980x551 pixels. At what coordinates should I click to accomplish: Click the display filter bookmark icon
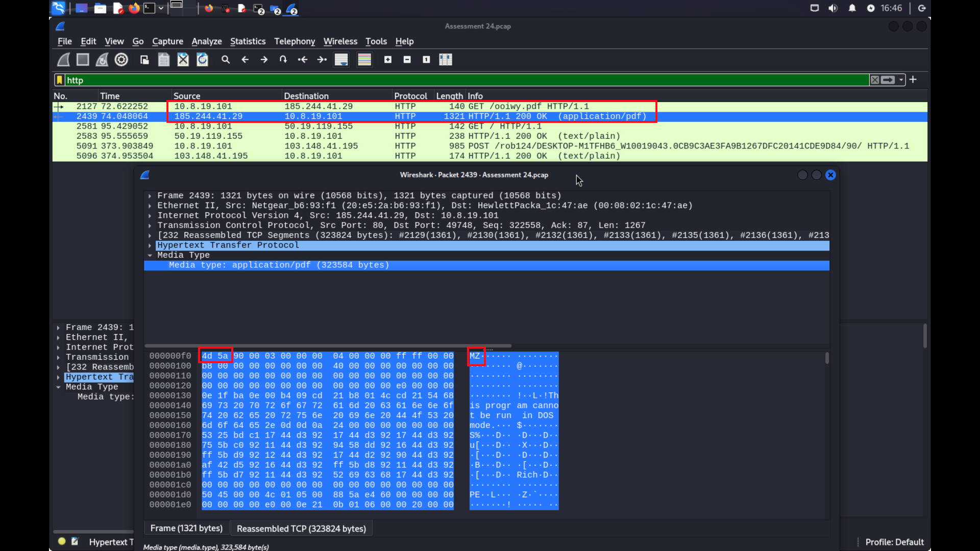[x=60, y=80]
